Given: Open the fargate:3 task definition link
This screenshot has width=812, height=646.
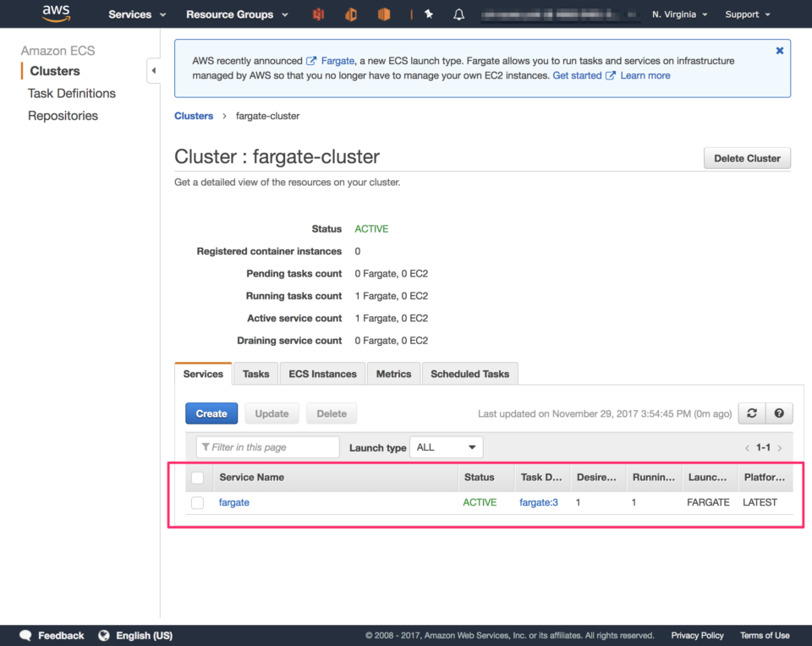Looking at the screenshot, I should pyautogui.click(x=539, y=502).
